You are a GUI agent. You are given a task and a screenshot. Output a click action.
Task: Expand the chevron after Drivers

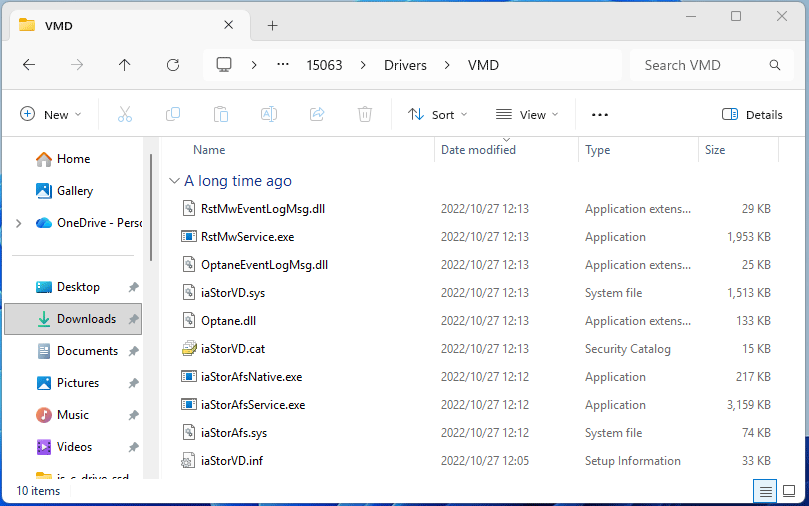click(x=447, y=65)
